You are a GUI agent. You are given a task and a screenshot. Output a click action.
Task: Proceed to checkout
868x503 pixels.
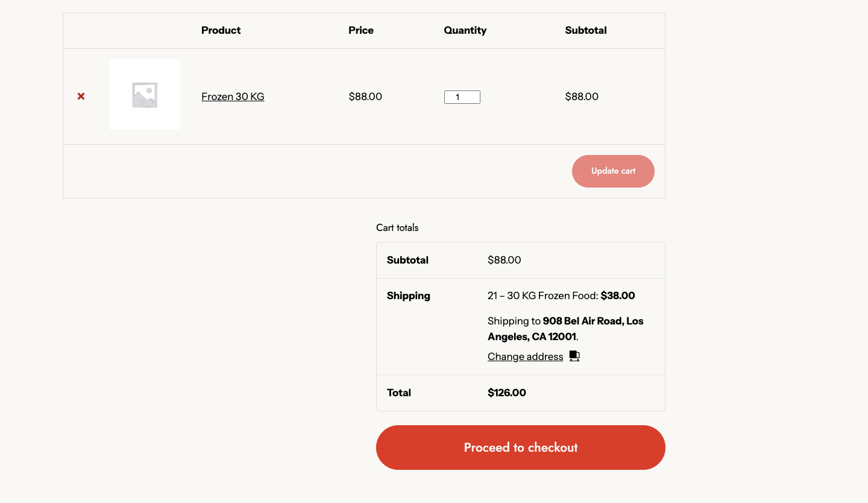(x=520, y=448)
